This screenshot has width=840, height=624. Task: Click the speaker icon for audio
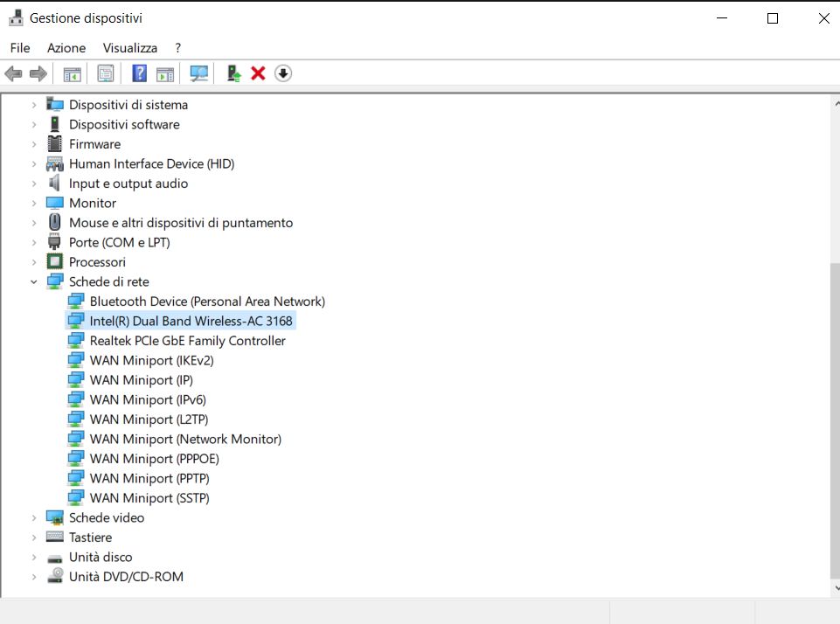[54, 184]
